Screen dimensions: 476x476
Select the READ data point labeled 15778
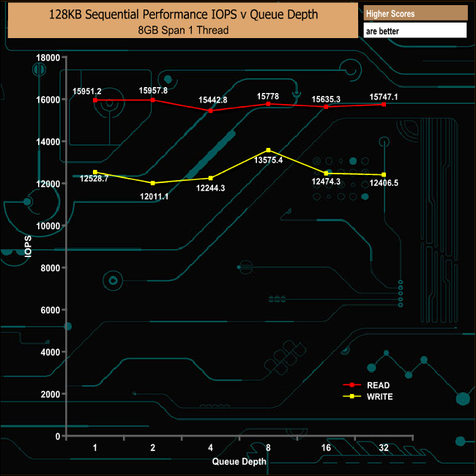(268, 104)
